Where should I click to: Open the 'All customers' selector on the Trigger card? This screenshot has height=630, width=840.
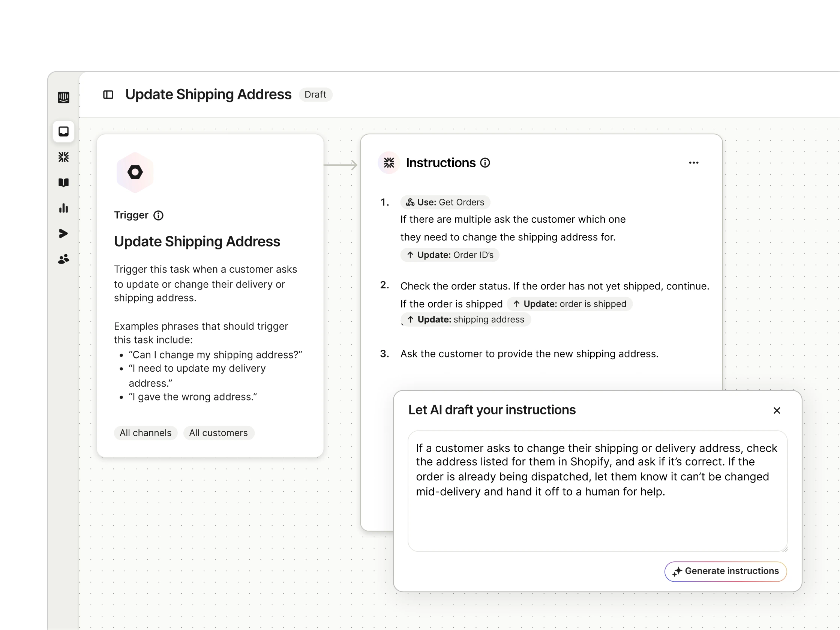pyautogui.click(x=219, y=432)
